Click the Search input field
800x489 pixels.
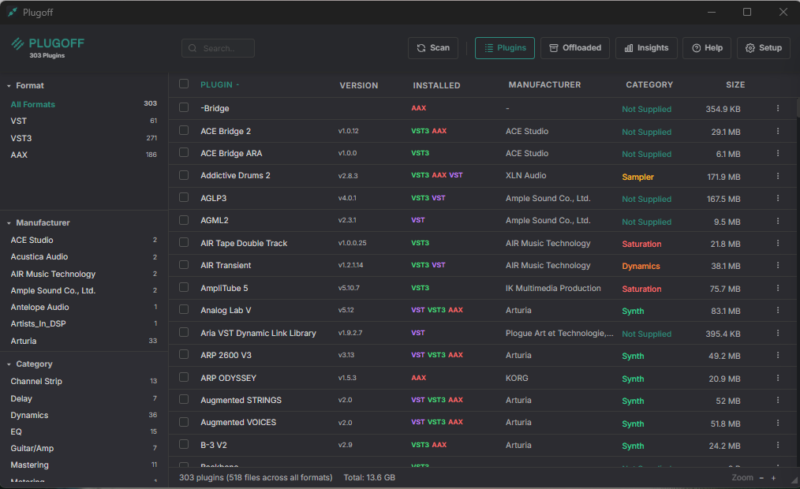(x=218, y=48)
